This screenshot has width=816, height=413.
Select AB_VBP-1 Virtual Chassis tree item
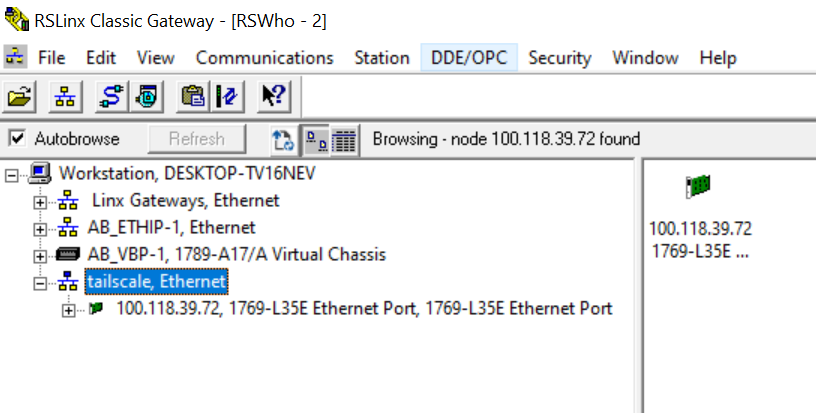(x=237, y=254)
